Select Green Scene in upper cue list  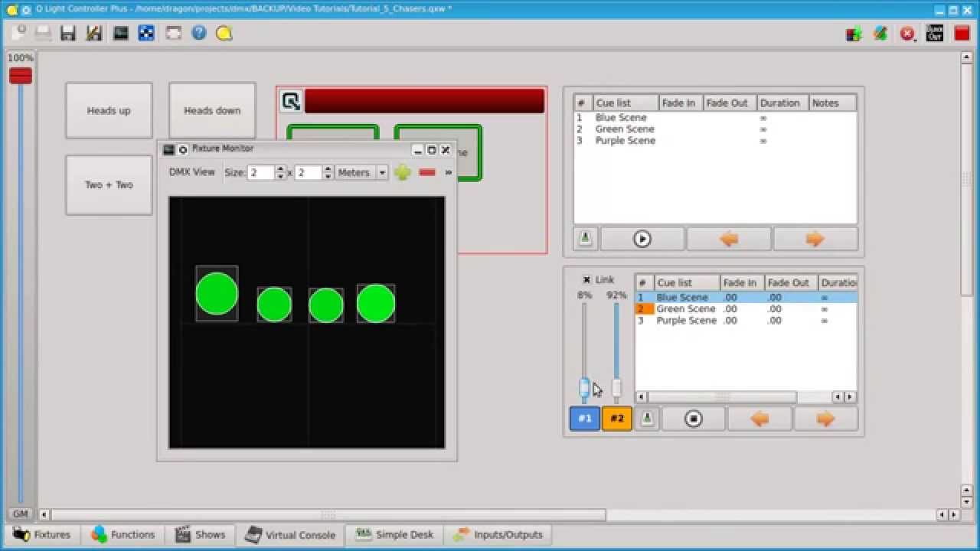point(625,129)
